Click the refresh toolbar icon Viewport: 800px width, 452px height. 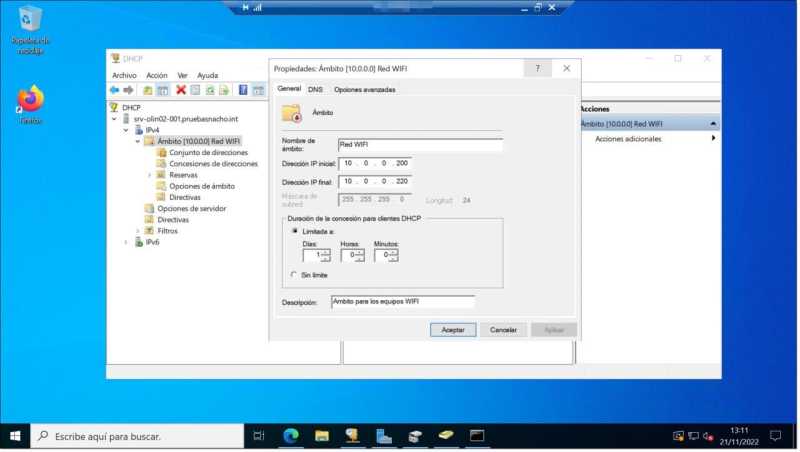click(x=210, y=90)
